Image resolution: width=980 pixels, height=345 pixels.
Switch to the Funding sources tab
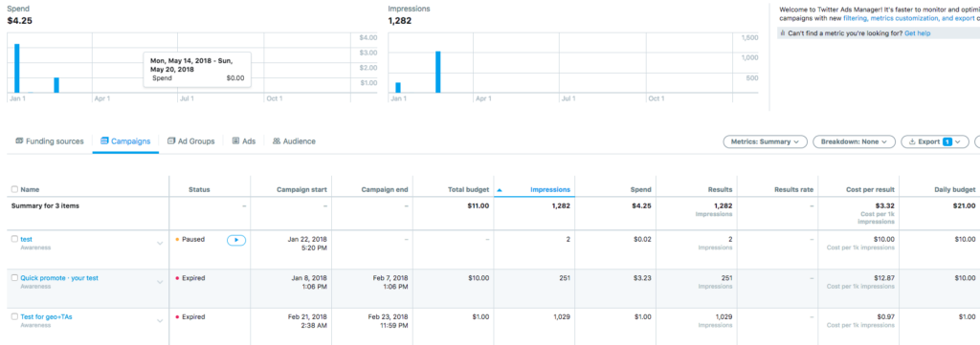pyautogui.click(x=50, y=141)
